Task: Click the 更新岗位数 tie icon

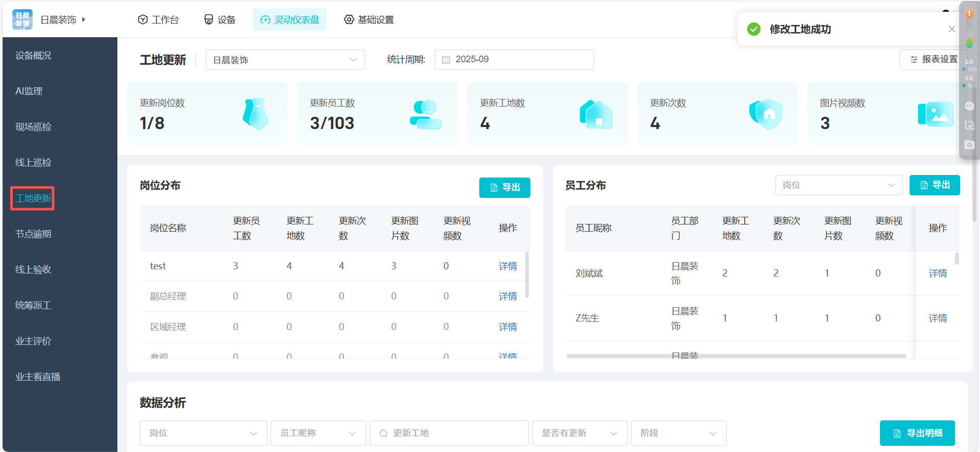Action: [x=255, y=114]
